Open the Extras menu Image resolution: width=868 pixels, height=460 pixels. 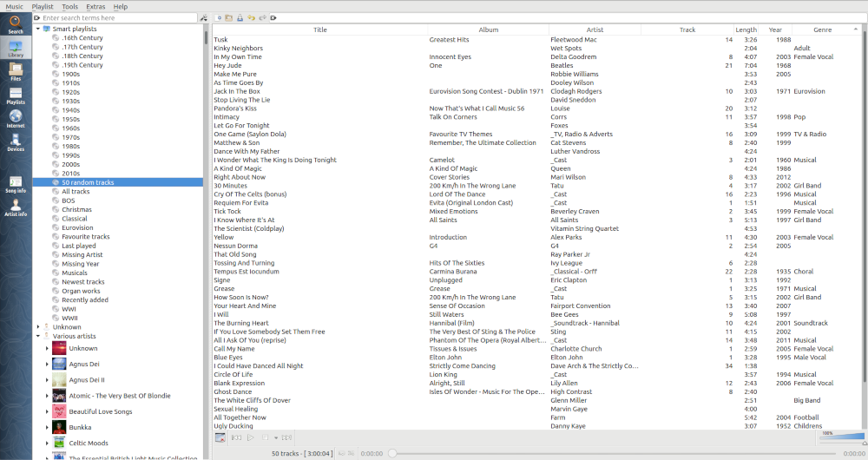(x=95, y=7)
